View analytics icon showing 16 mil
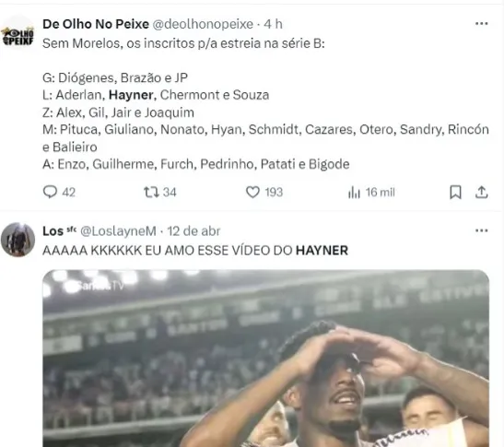 coord(354,193)
